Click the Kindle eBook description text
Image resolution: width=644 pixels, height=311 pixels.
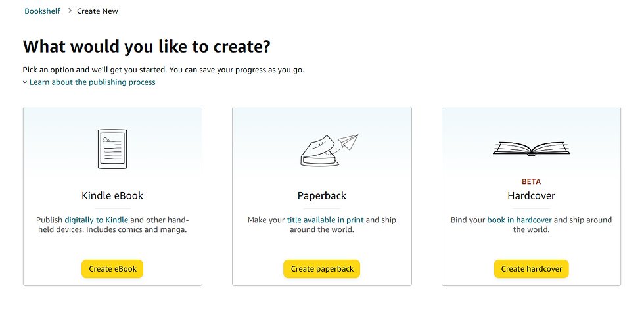click(x=112, y=225)
